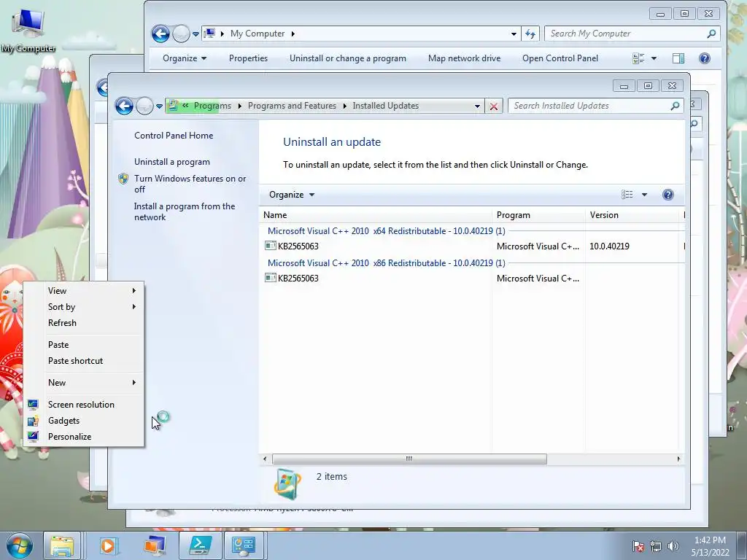Click the details pane Windows update icon
This screenshot has width=747, height=560.
pos(287,484)
